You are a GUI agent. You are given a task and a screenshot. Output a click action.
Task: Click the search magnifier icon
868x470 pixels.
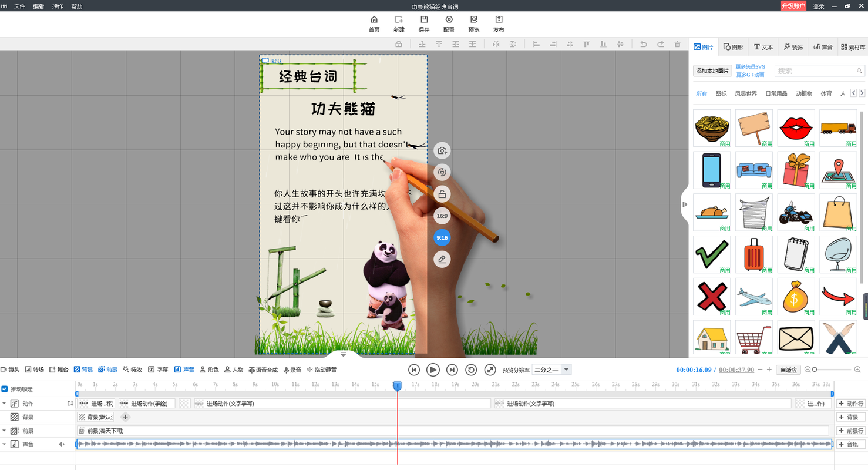pyautogui.click(x=859, y=70)
